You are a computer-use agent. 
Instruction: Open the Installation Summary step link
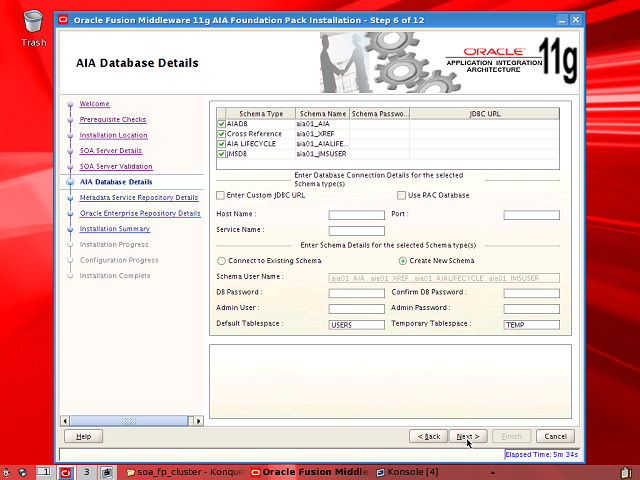114,229
